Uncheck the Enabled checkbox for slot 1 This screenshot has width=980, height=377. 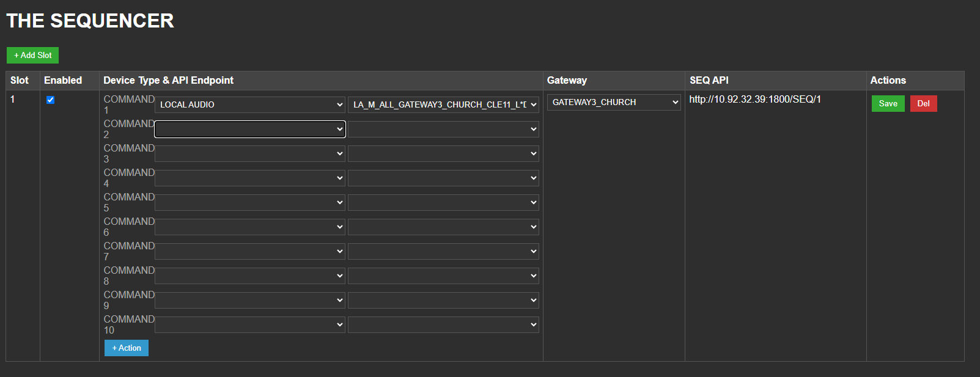pyautogui.click(x=51, y=100)
